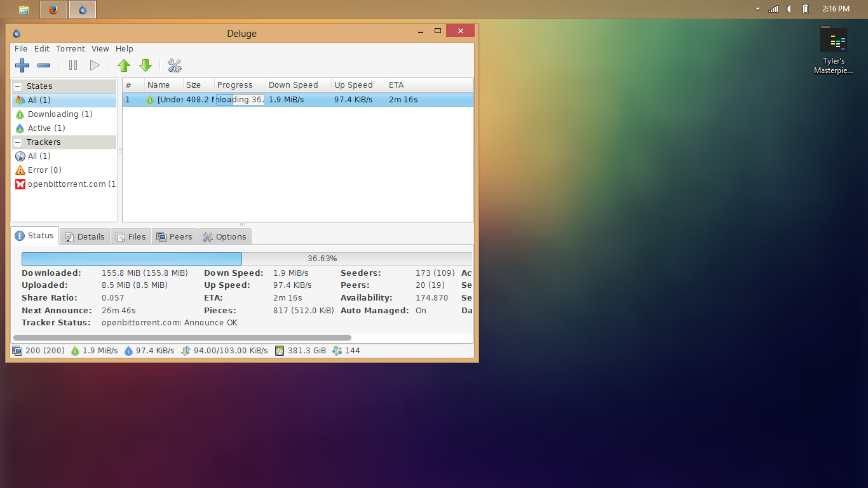Switch to the Peers tab
Image resolution: width=868 pixels, height=488 pixels.
[174, 236]
